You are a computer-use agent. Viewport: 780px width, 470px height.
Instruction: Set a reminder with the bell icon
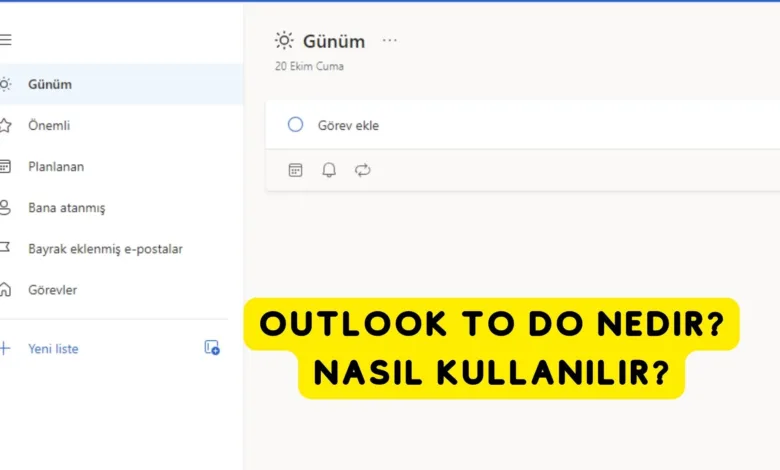pyautogui.click(x=329, y=170)
